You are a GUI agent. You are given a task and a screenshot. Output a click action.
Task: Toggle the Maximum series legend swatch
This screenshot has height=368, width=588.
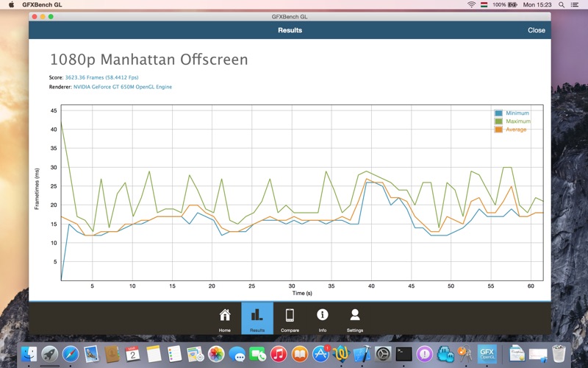[x=498, y=121]
